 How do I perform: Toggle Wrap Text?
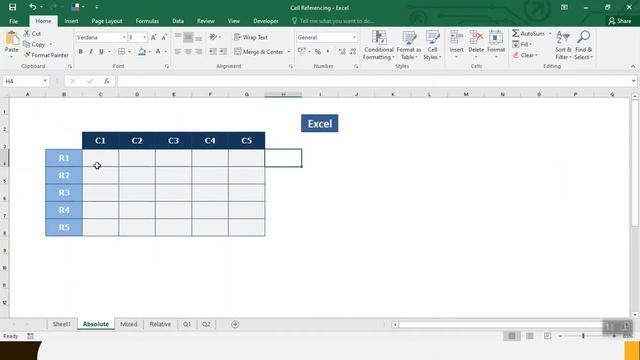click(x=251, y=37)
